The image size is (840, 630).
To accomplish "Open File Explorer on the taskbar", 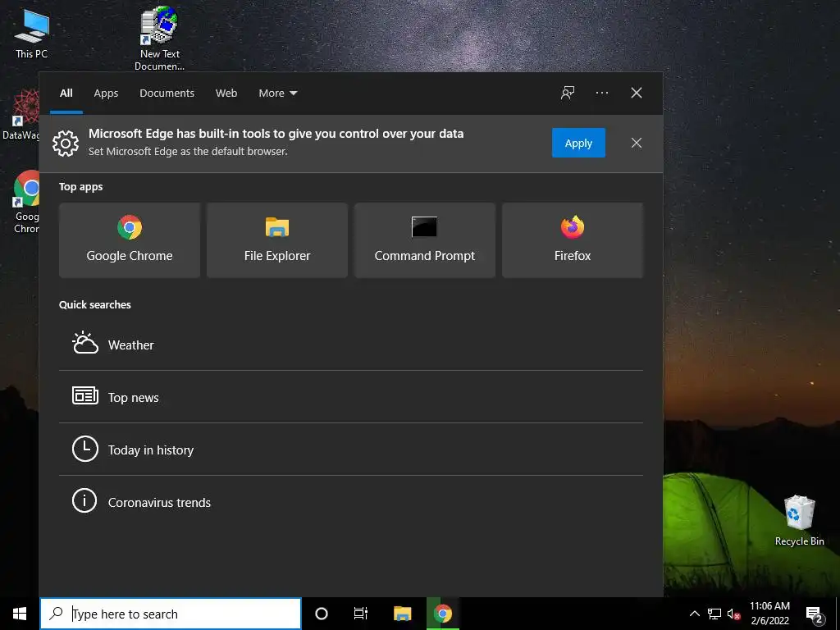I will click(x=402, y=614).
